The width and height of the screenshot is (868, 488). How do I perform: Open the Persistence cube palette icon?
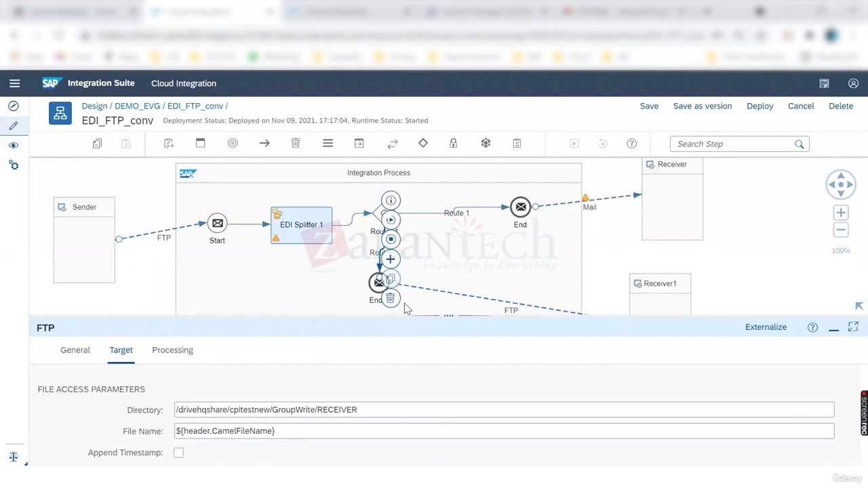[486, 144]
